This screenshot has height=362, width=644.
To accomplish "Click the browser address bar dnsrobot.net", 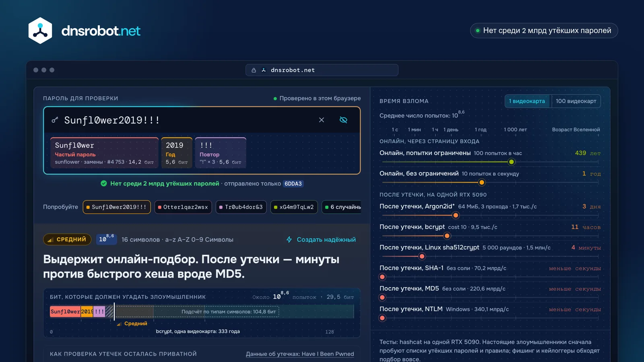I will click(x=322, y=70).
